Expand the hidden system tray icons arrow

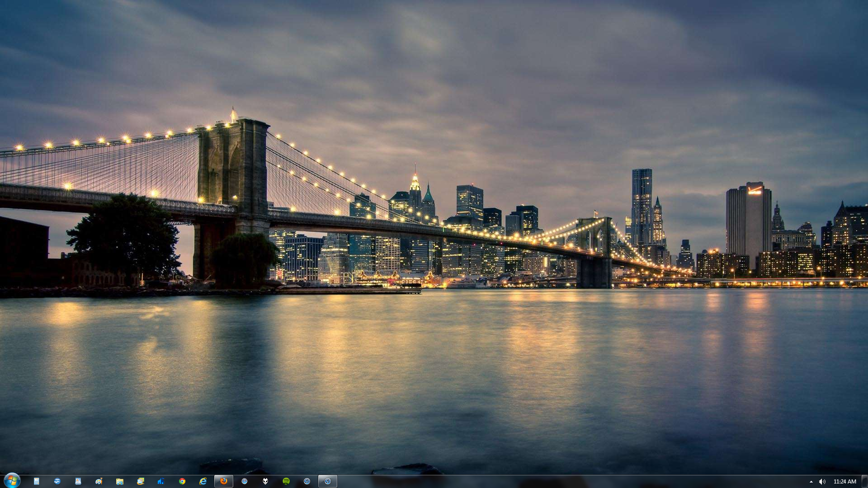click(811, 482)
